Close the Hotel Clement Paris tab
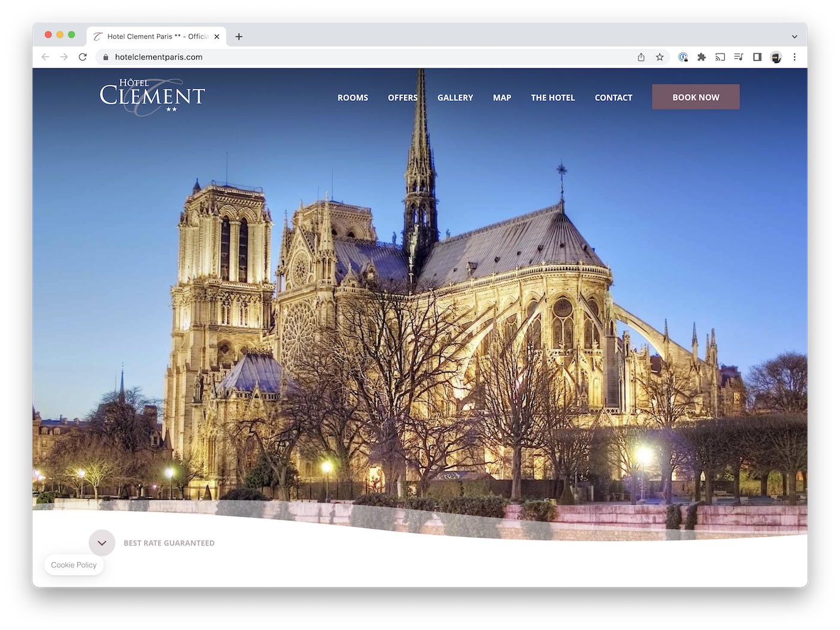Screen dimensions: 840x630 (x=217, y=37)
